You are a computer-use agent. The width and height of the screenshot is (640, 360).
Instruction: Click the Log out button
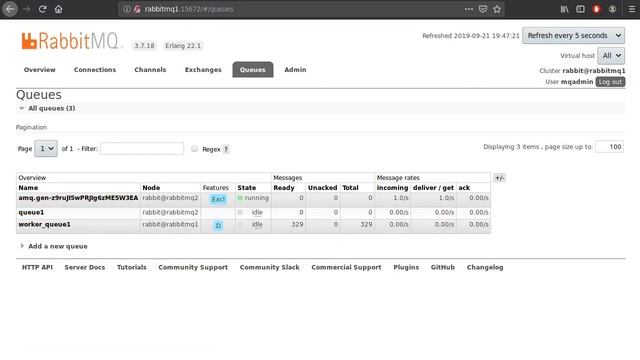610,82
